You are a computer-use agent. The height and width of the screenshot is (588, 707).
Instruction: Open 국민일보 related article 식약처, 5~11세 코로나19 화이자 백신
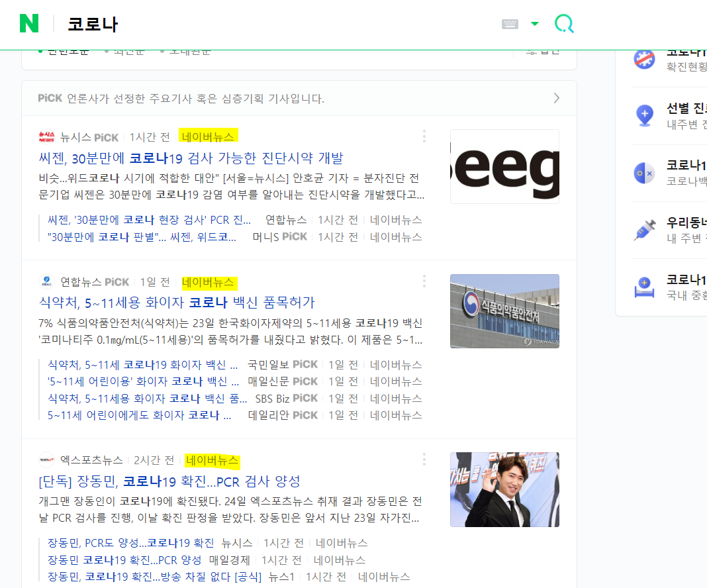tap(142, 365)
